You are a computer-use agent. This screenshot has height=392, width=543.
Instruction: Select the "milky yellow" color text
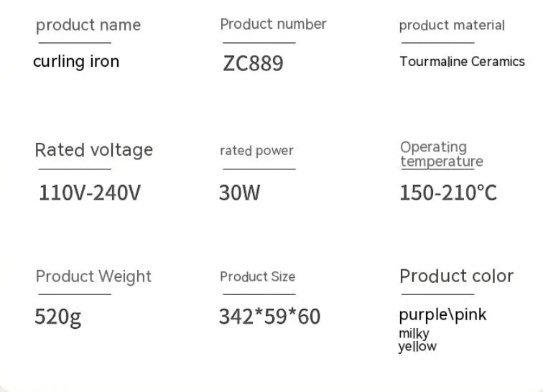click(x=417, y=340)
